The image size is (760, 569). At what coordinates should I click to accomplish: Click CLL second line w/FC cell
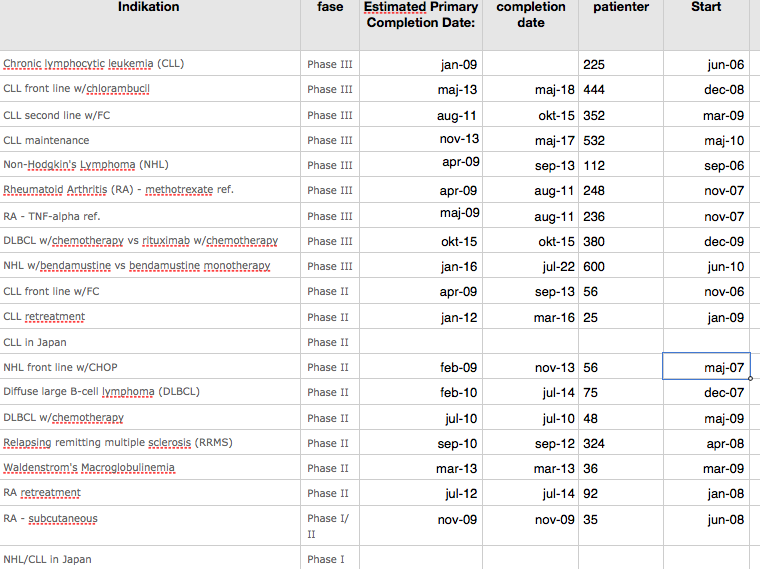pos(150,115)
